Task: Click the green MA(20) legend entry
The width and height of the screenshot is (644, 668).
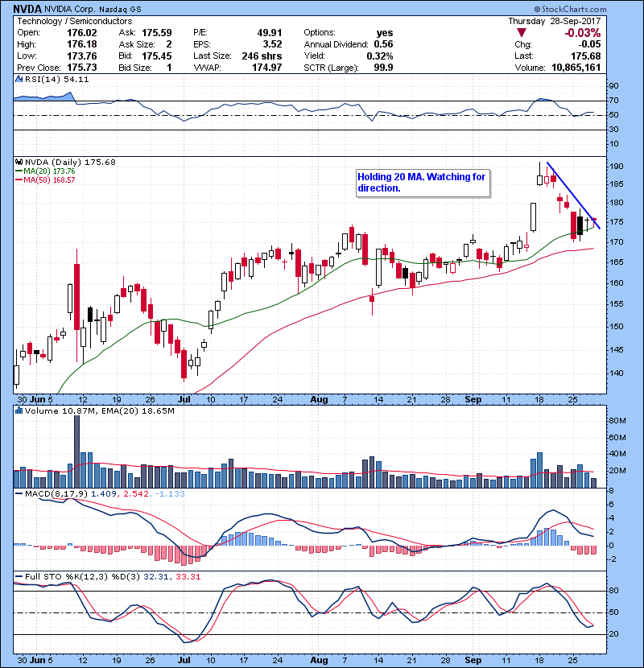Action: [45, 171]
